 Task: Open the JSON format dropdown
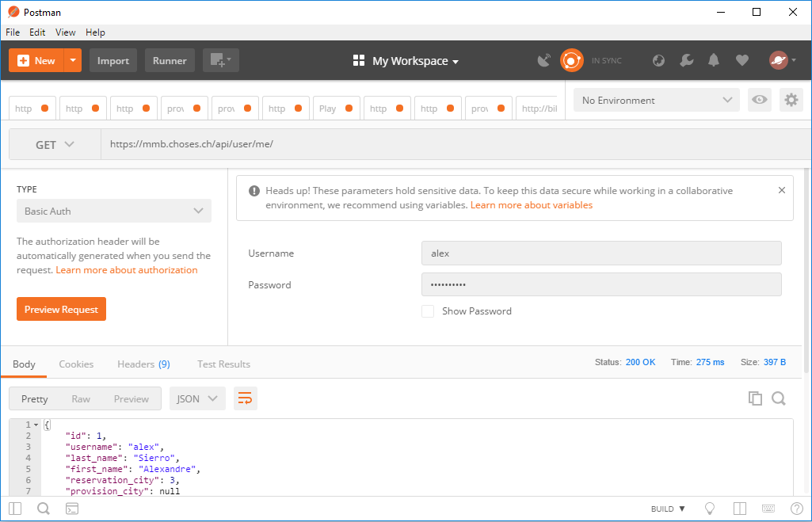coord(197,398)
